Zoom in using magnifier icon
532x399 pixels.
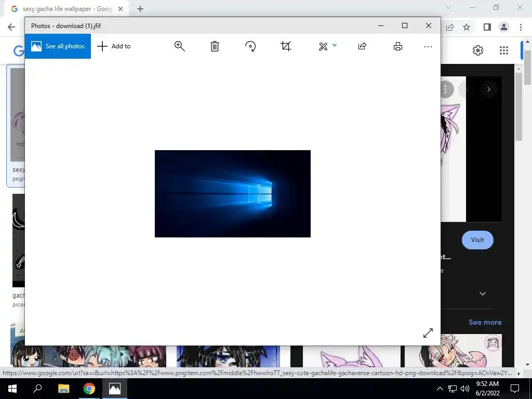tap(179, 46)
